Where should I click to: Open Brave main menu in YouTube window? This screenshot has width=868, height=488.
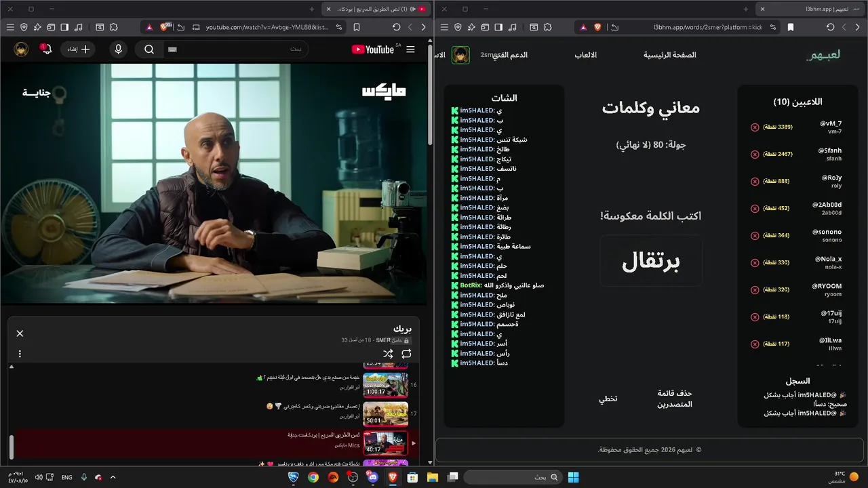[10, 27]
